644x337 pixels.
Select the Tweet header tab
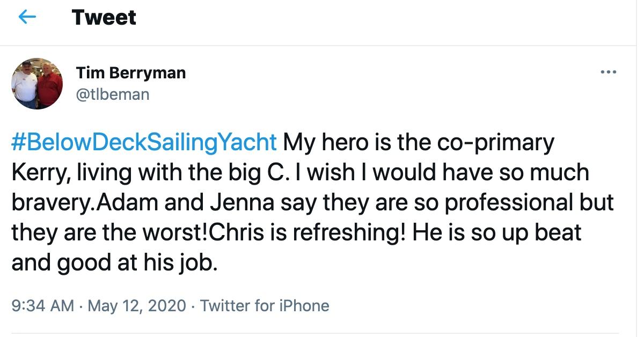tap(104, 17)
